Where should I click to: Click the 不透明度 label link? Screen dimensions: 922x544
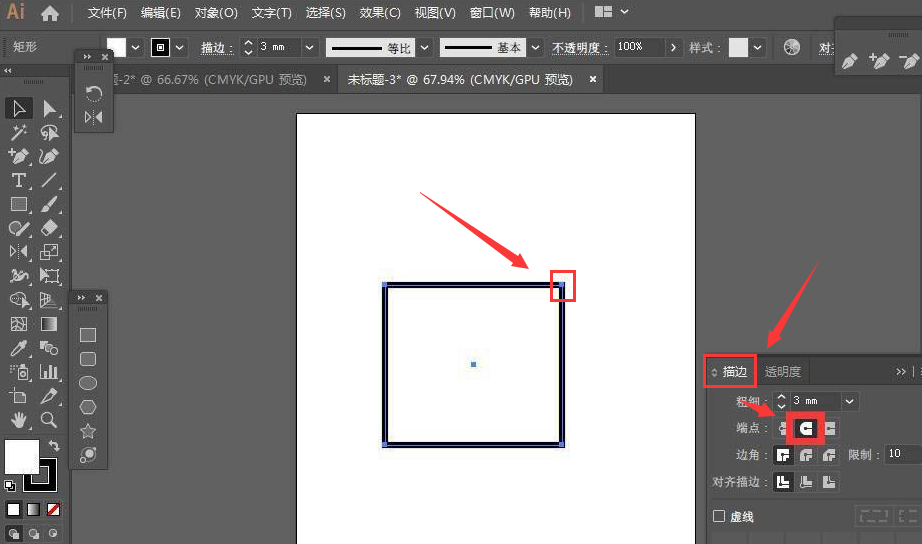(x=579, y=48)
